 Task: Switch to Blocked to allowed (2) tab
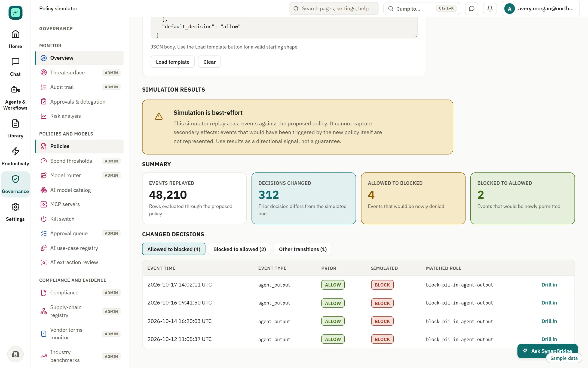[240, 249]
